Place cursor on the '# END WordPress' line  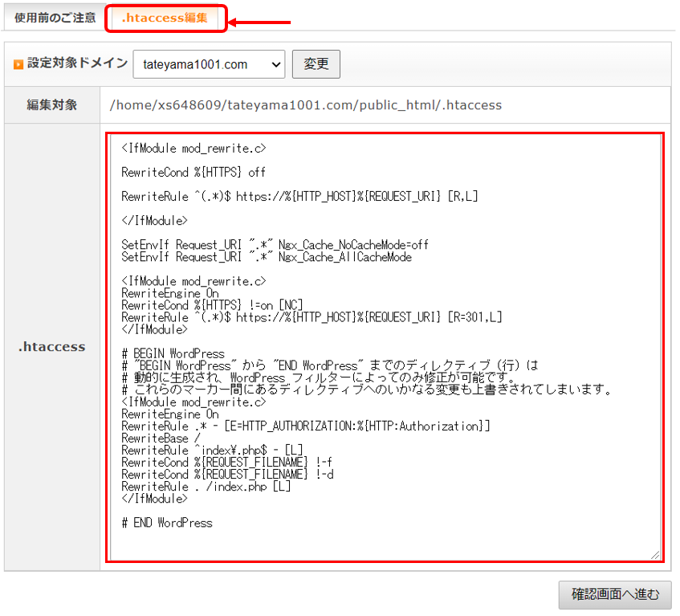click(167, 523)
